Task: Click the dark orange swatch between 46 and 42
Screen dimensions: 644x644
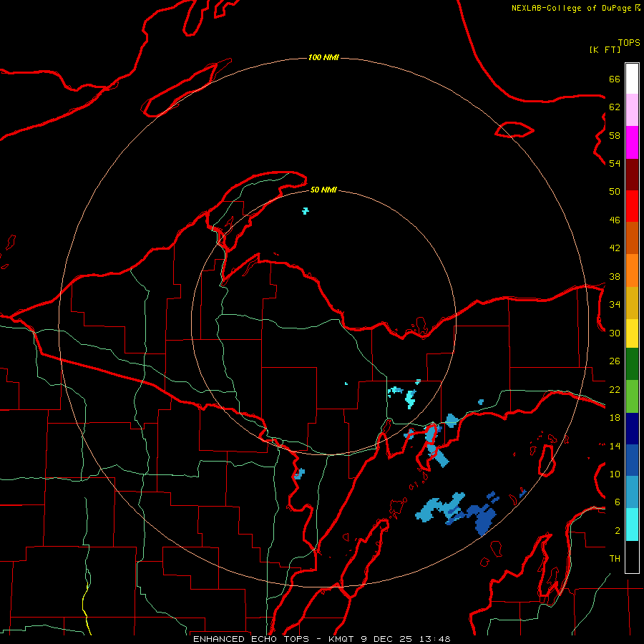Action: [632, 238]
